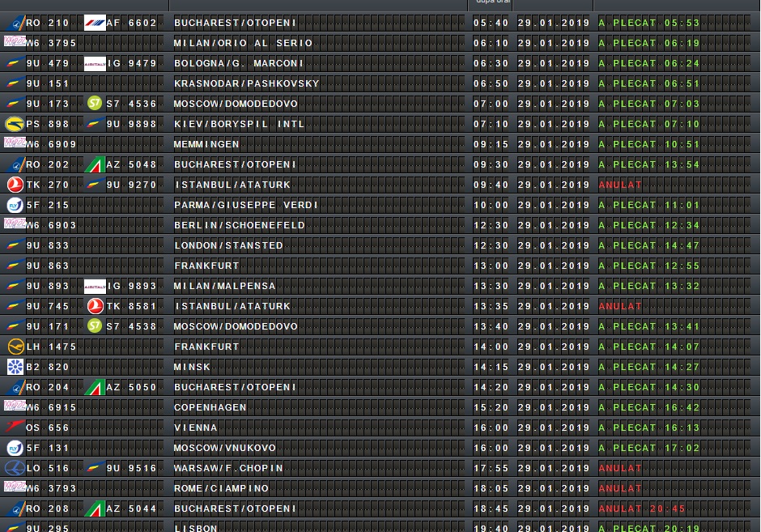Click the A PLECAT 17:02 status
This screenshot has height=532, width=761.
point(649,448)
